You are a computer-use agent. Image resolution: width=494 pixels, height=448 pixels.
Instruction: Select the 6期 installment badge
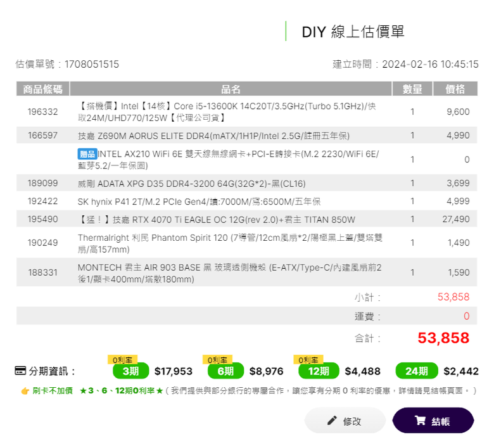[x=225, y=371]
